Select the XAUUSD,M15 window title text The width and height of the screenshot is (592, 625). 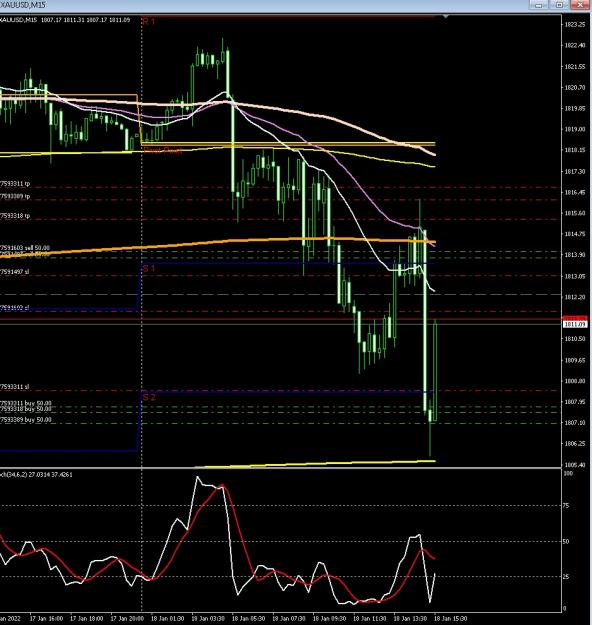tap(23, 5)
